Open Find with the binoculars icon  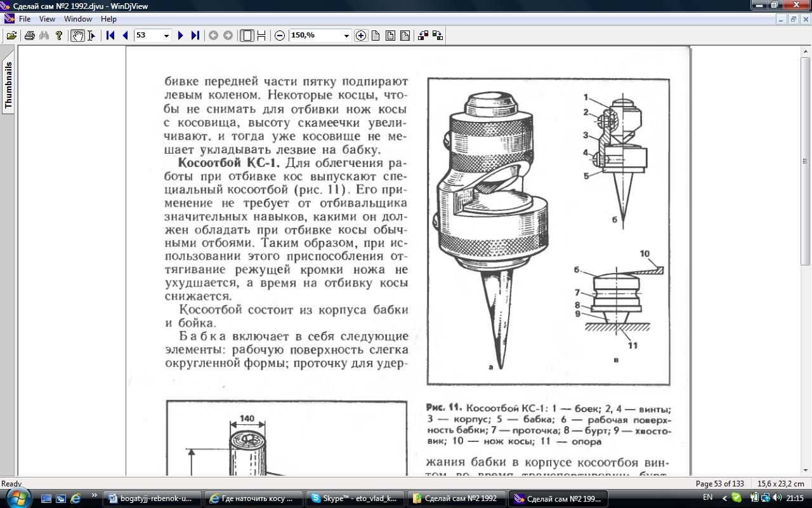tap(44, 36)
